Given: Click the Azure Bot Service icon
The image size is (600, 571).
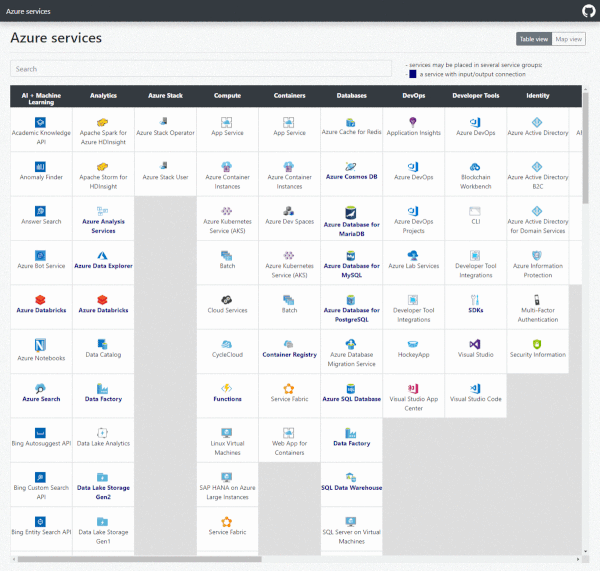Looking at the screenshot, I should point(40,255).
